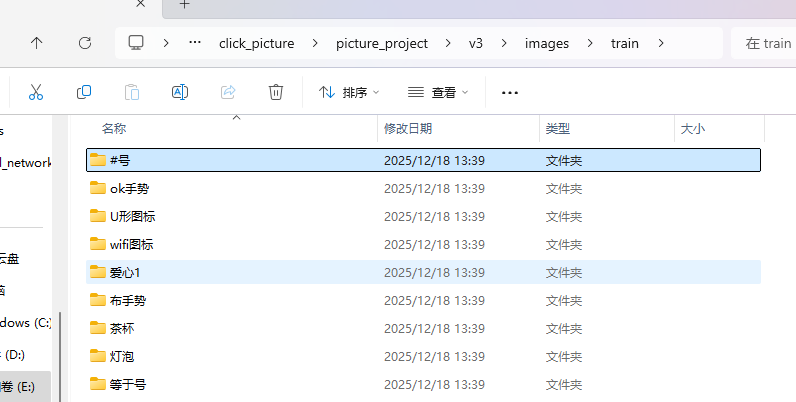Click the ellipsis in the address breadcrumb

[x=195, y=43]
